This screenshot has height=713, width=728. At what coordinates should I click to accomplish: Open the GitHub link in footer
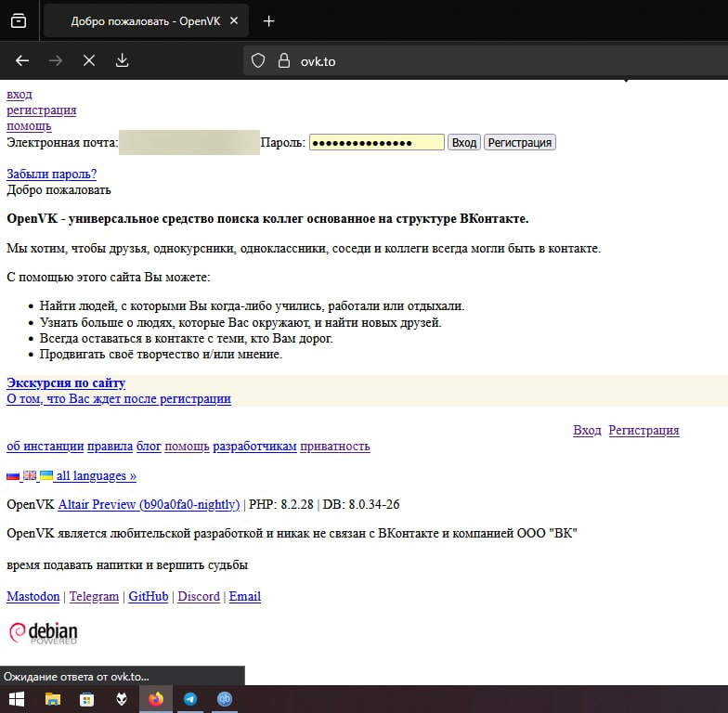pos(149,596)
